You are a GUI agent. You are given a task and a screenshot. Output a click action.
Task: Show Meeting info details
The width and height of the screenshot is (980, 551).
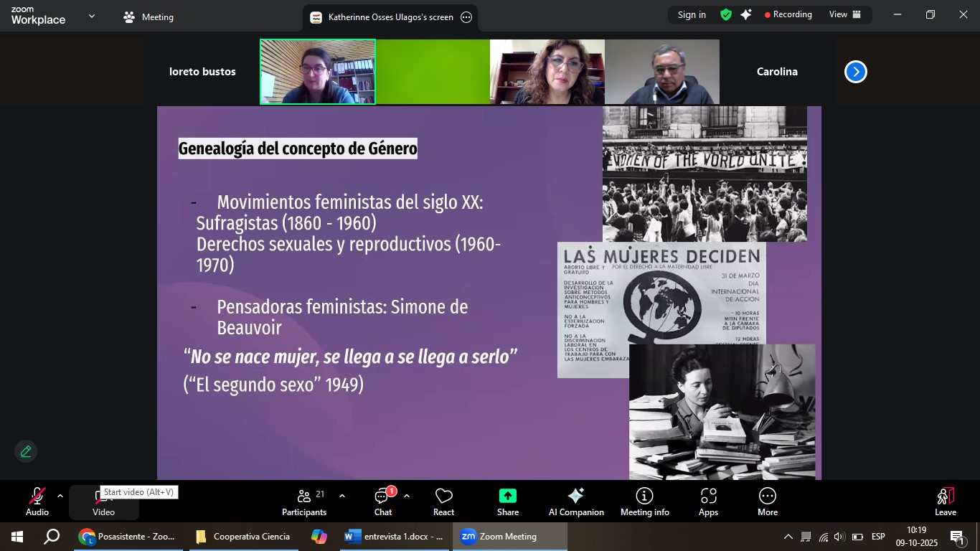(x=644, y=501)
